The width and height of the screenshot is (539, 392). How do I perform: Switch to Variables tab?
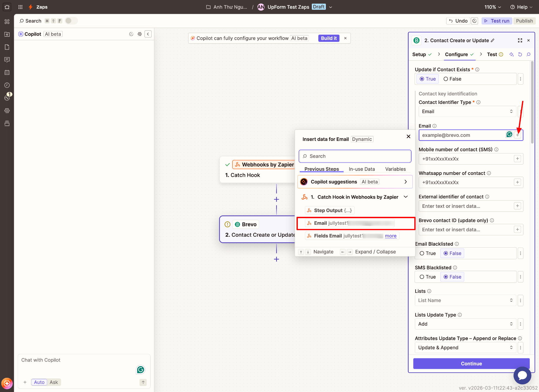[x=396, y=169]
